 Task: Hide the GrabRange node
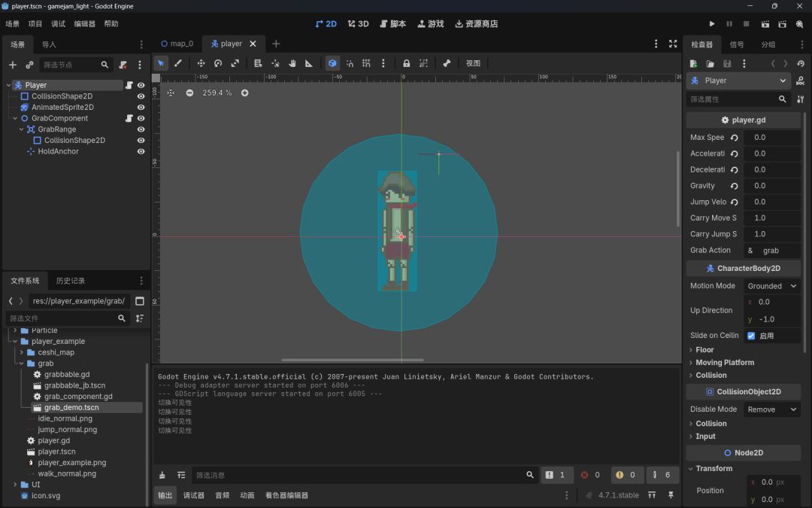(141, 129)
